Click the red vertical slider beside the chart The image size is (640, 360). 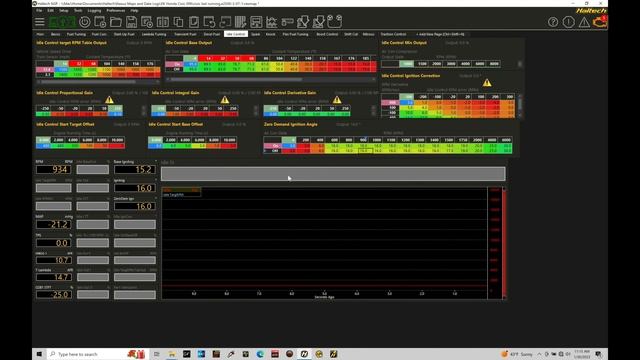coord(504,243)
